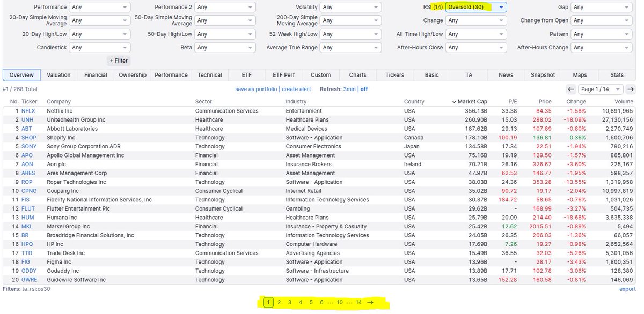Open 52-Week High/Low dropdown

tap(351, 34)
